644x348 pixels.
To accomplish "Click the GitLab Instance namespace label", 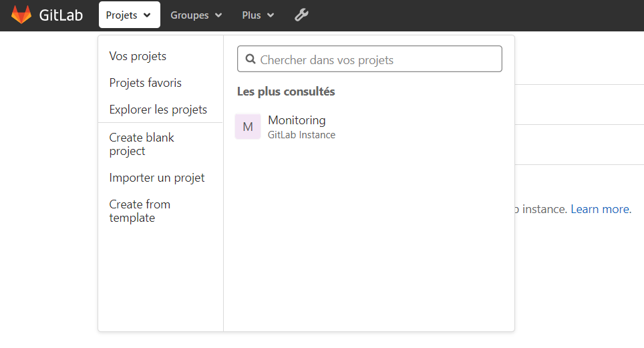I will click(x=301, y=135).
